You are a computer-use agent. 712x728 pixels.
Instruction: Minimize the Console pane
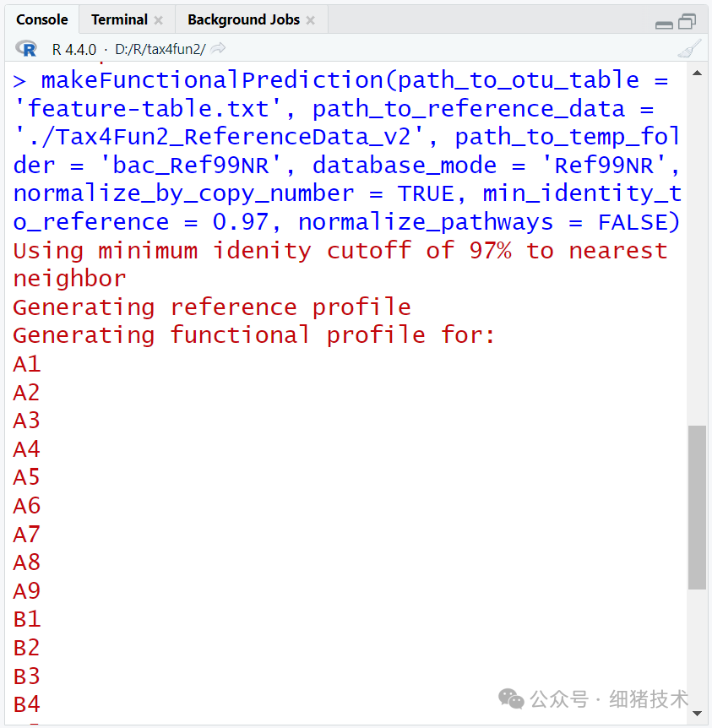coord(664,25)
